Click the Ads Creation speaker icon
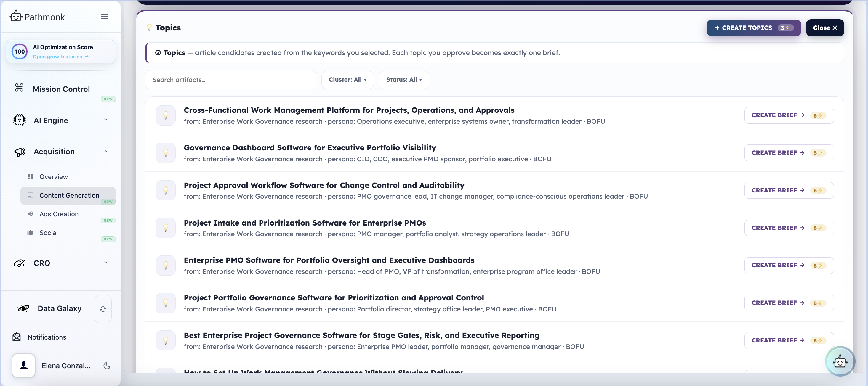The height and width of the screenshot is (386, 868). [30, 214]
